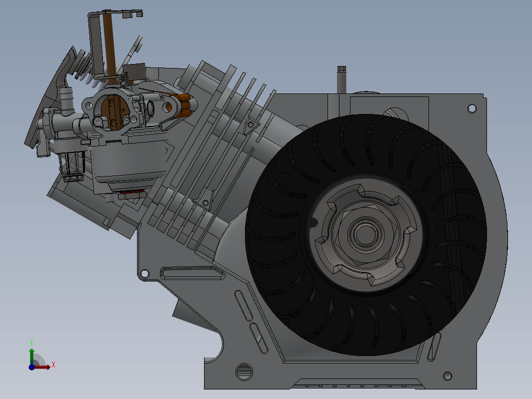Select the vertical bolt on top of crankcase

pos(341,79)
